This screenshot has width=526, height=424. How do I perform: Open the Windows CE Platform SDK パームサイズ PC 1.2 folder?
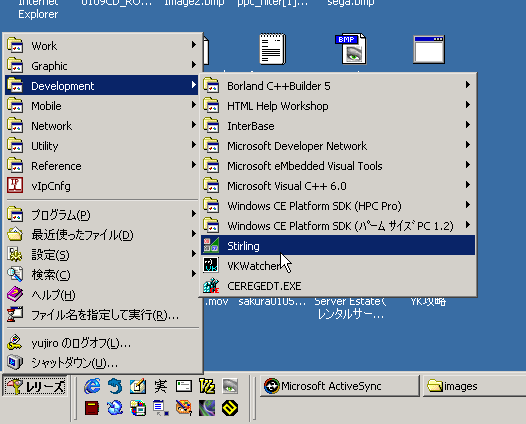point(338,225)
